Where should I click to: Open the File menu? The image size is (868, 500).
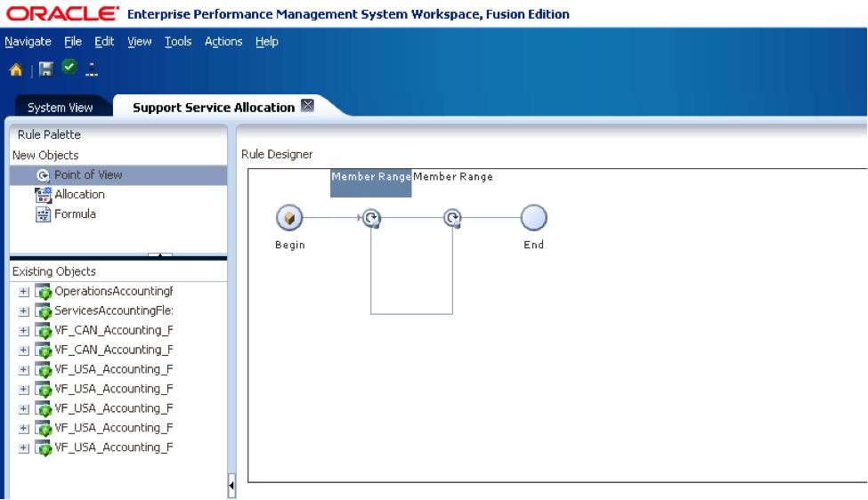pos(72,42)
